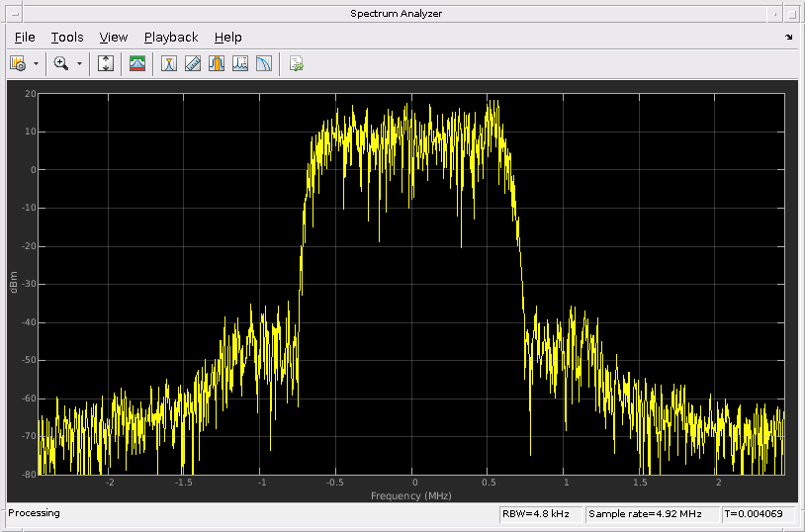This screenshot has width=805, height=532.
Task: Open the distortion measurements icon
Action: point(264,63)
